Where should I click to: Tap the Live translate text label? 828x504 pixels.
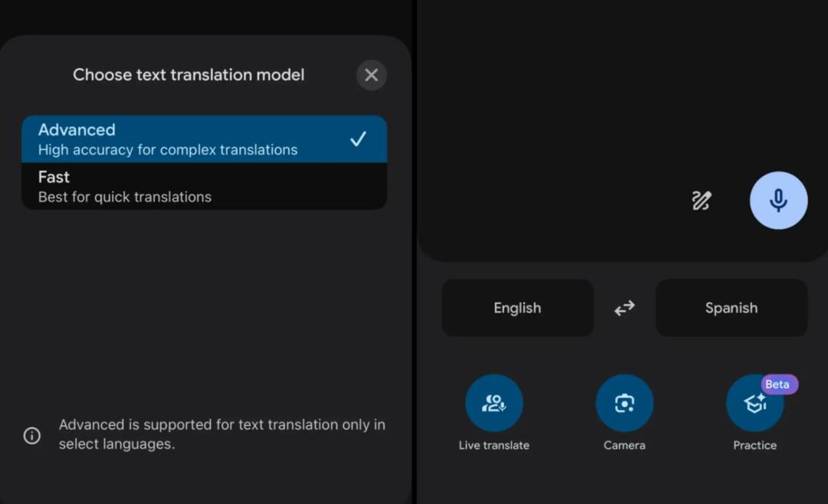click(494, 445)
